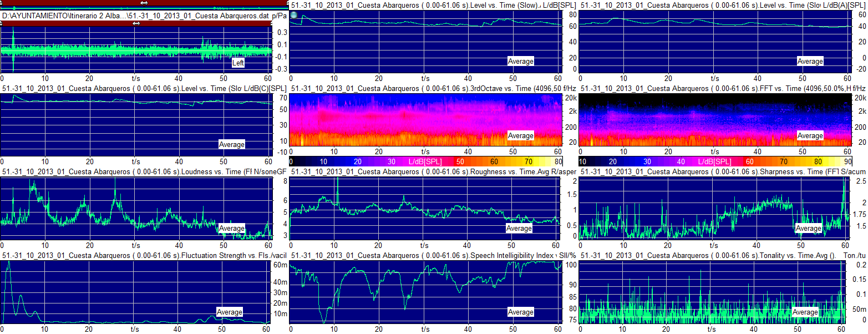Click the Average label in the L/dB(C) Level plot
Image resolution: width=868 pixels, height=334 pixels.
point(232,144)
